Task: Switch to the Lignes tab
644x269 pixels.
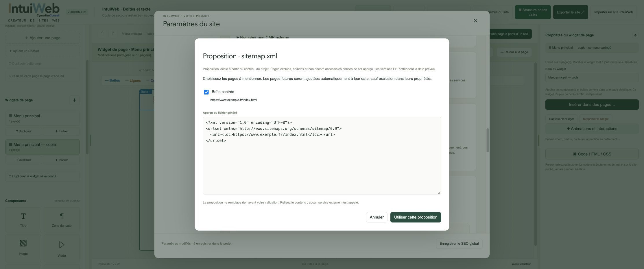Action: (133, 81)
